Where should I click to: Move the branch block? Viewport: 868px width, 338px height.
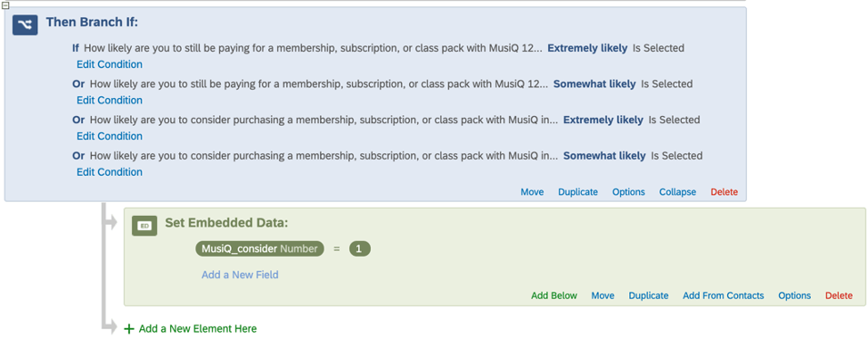(x=532, y=192)
